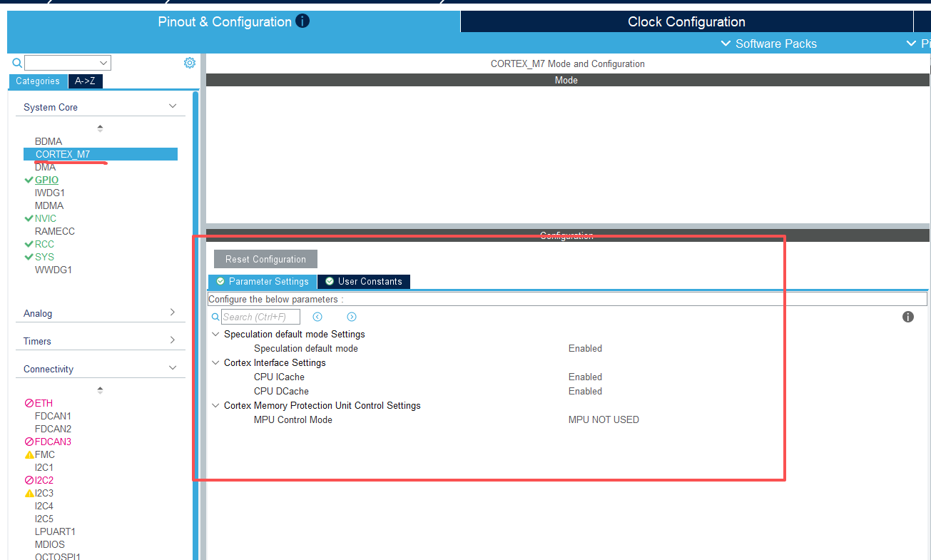Expand the Analog category
931x560 pixels.
[x=173, y=312]
